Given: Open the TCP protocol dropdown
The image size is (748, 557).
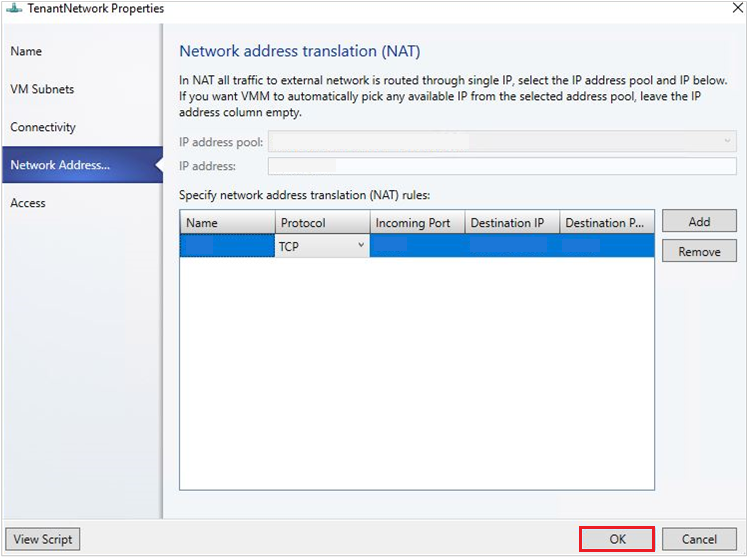Looking at the screenshot, I should 322,246.
